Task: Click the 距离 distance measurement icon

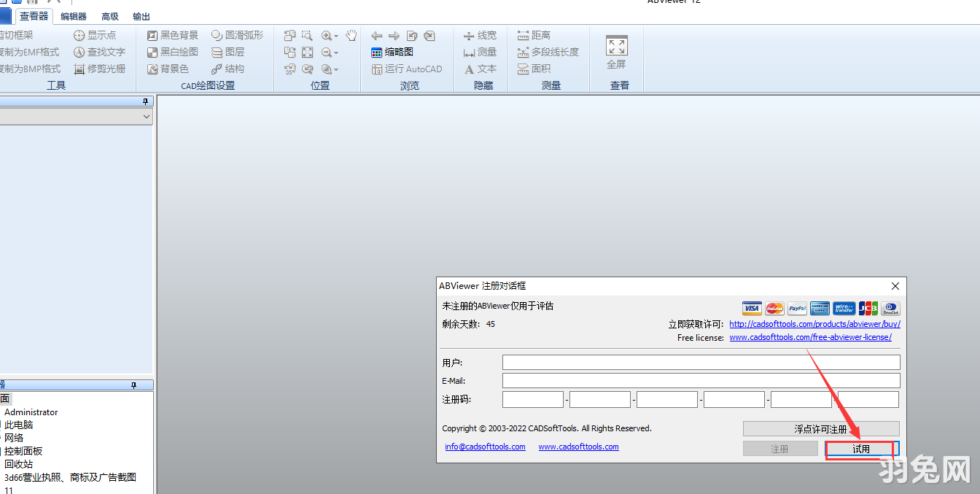Action: [524, 35]
